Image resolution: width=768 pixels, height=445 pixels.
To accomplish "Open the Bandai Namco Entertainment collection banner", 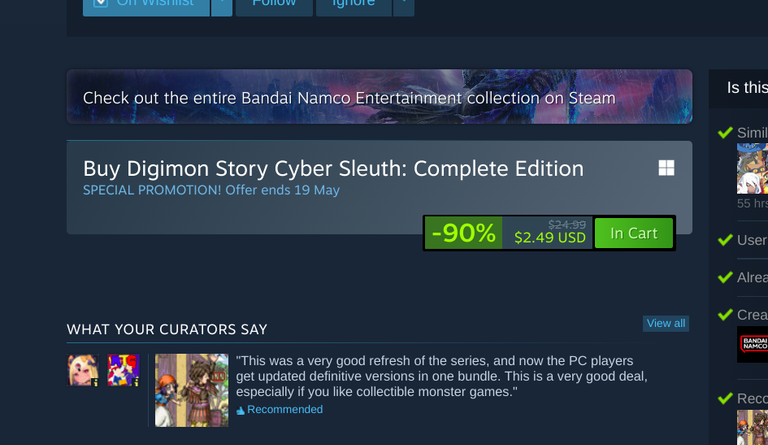I will tap(380, 96).
